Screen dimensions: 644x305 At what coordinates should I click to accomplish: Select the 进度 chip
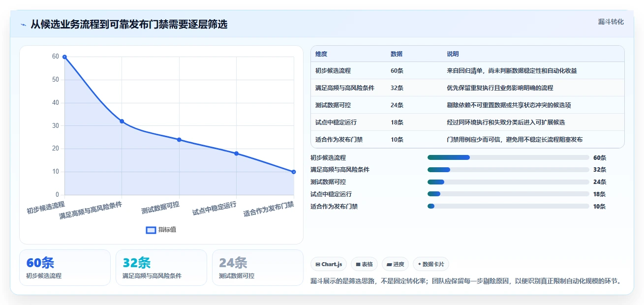[x=395, y=264]
